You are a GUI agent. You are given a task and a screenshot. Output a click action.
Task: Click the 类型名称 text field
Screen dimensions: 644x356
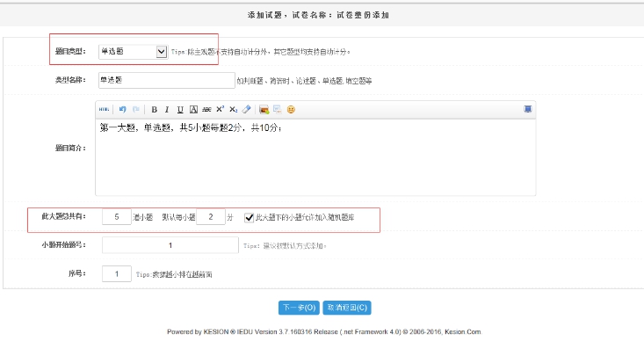pyautogui.click(x=165, y=79)
